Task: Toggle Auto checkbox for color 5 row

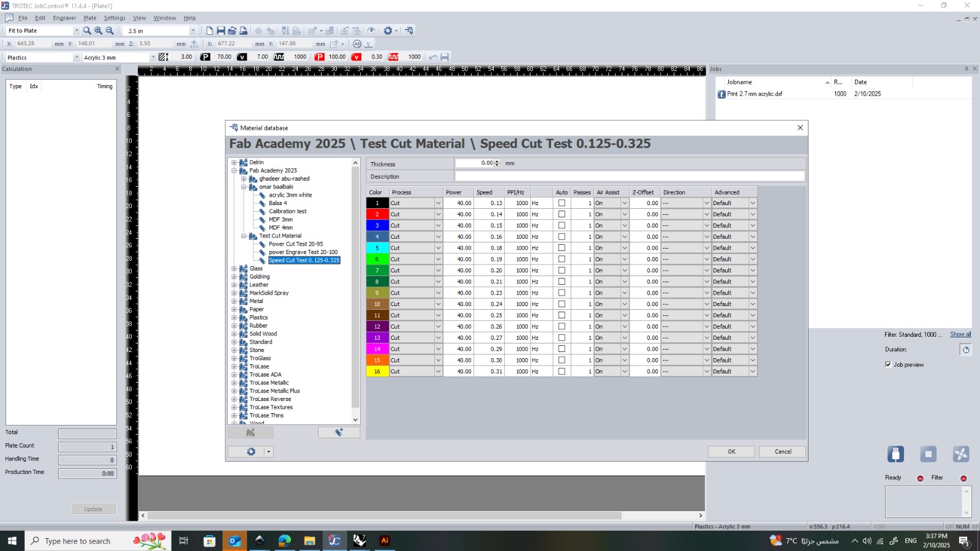Action: point(562,248)
